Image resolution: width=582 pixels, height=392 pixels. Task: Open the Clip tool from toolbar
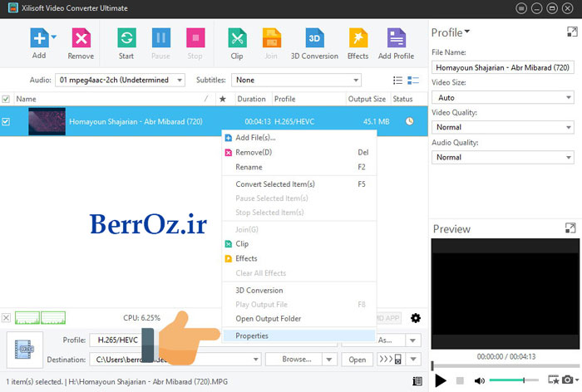237,39
